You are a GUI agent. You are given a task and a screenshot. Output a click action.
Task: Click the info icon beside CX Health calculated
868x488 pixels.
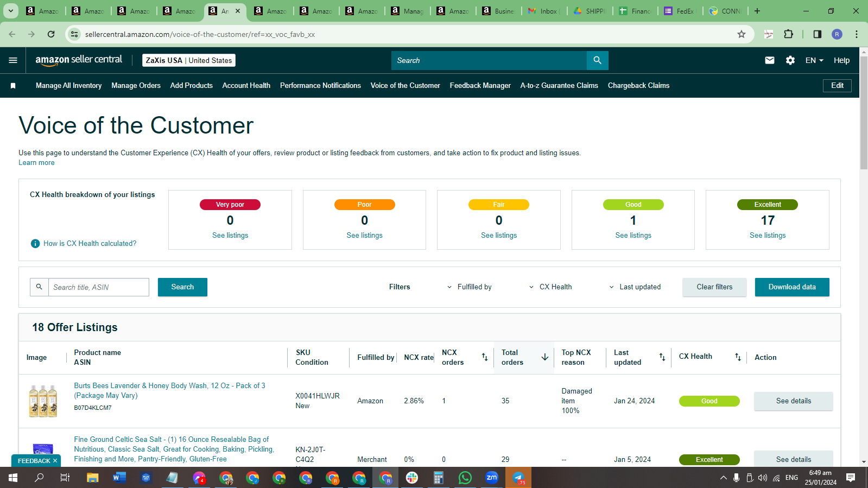(35, 244)
